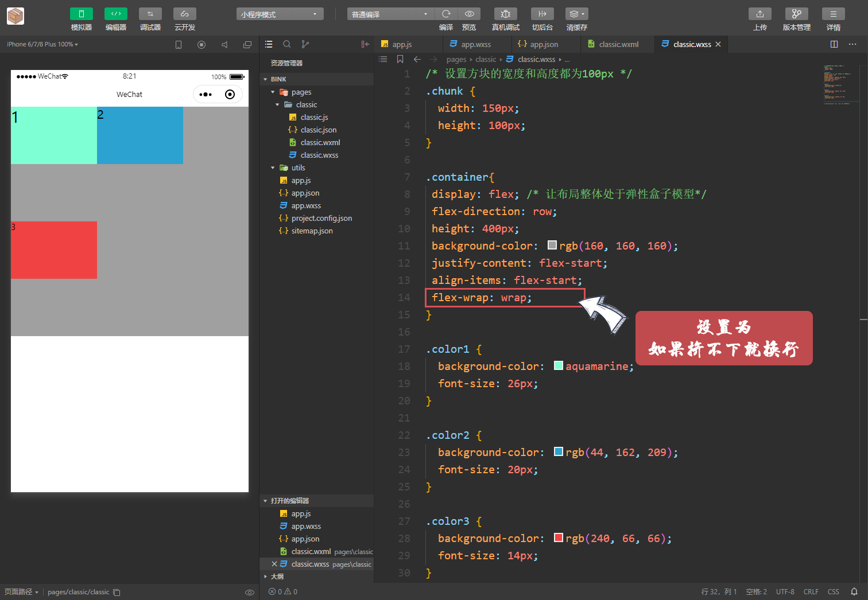Collapse the file explorer sidebar icon
Viewport: 868px width, 600px height.
[x=365, y=44]
